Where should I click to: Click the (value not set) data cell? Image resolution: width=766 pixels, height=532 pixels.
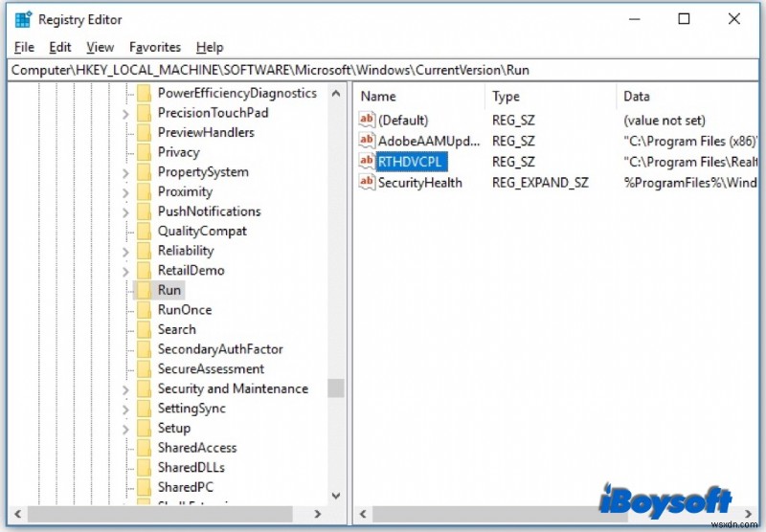665,120
